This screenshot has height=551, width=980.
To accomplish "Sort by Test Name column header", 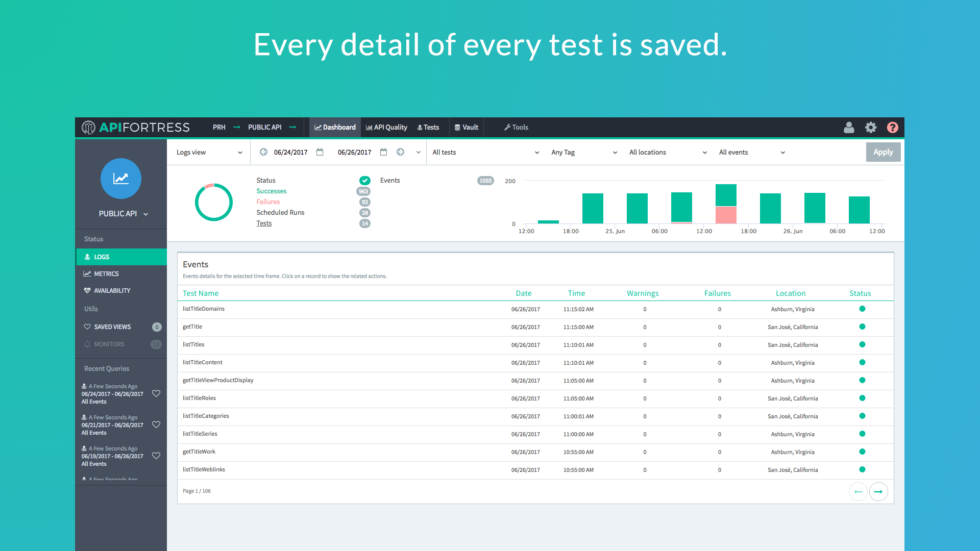I will pyautogui.click(x=201, y=293).
